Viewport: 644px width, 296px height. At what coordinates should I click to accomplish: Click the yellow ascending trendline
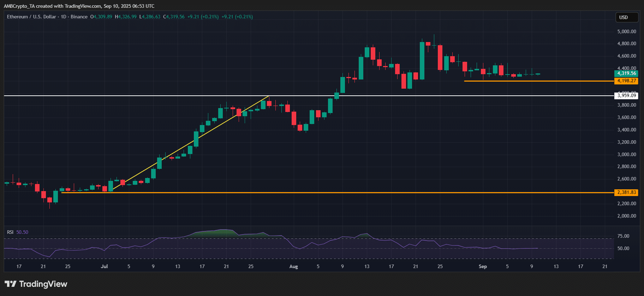click(x=190, y=143)
